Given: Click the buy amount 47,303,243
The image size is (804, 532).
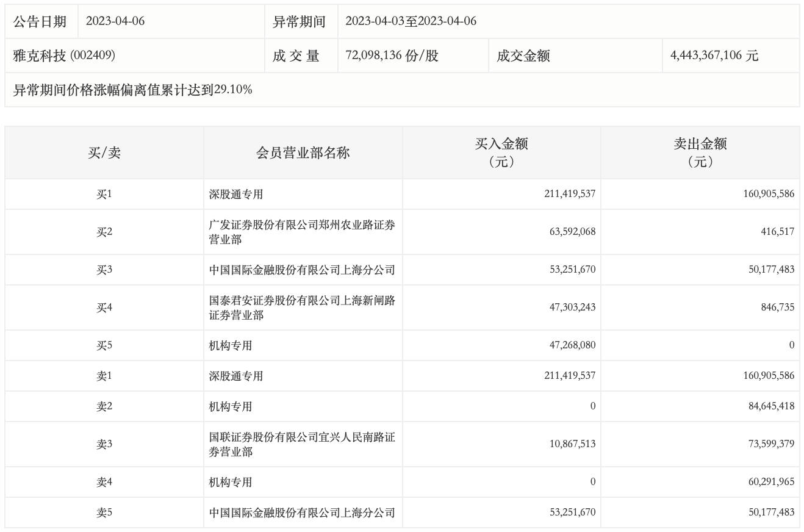Looking at the screenshot, I should coord(572,307).
